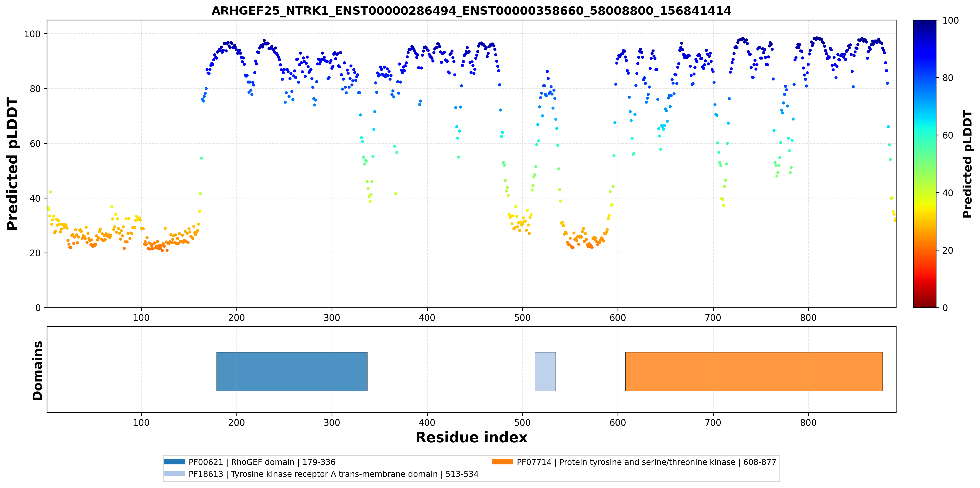Click the pLDDT color bar gradient
The height and width of the screenshot is (488, 980).
(x=925, y=164)
